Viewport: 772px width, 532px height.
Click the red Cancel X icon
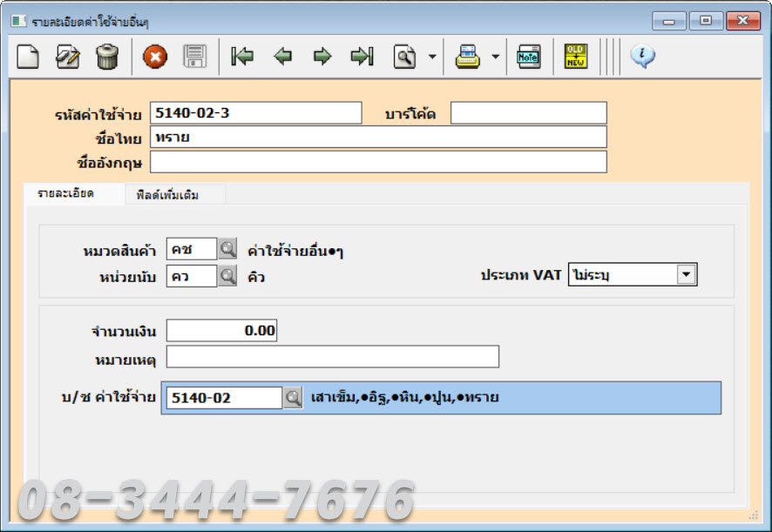(155, 57)
